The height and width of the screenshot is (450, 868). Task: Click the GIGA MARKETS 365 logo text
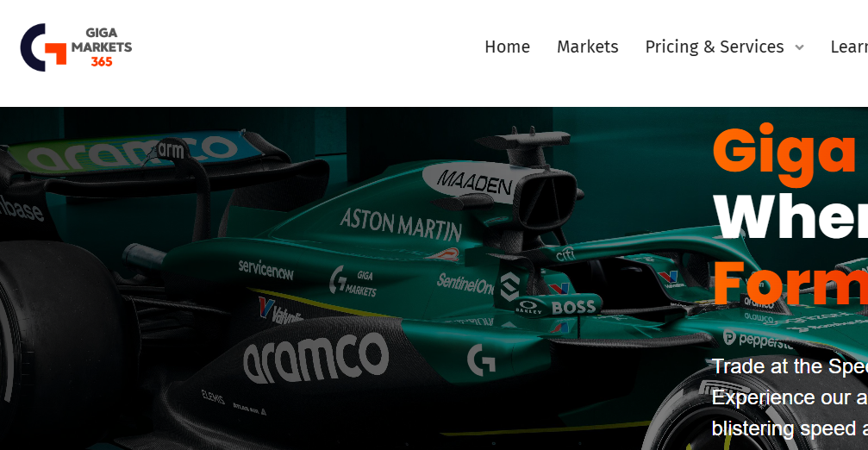coord(102,47)
